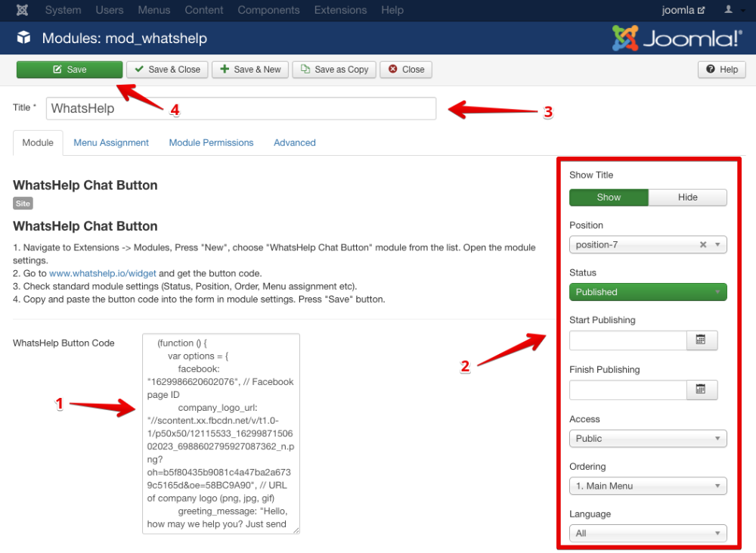Follow the www.whatshelp.io/widget link

pyautogui.click(x=103, y=274)
